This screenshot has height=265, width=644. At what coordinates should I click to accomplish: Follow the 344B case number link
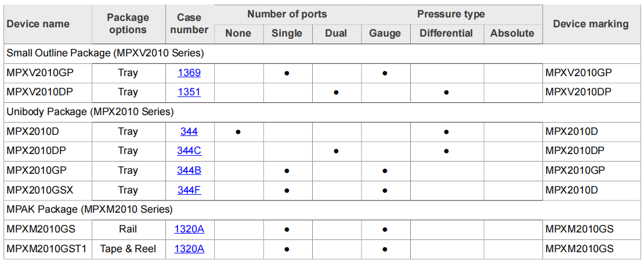coord(189,170)
